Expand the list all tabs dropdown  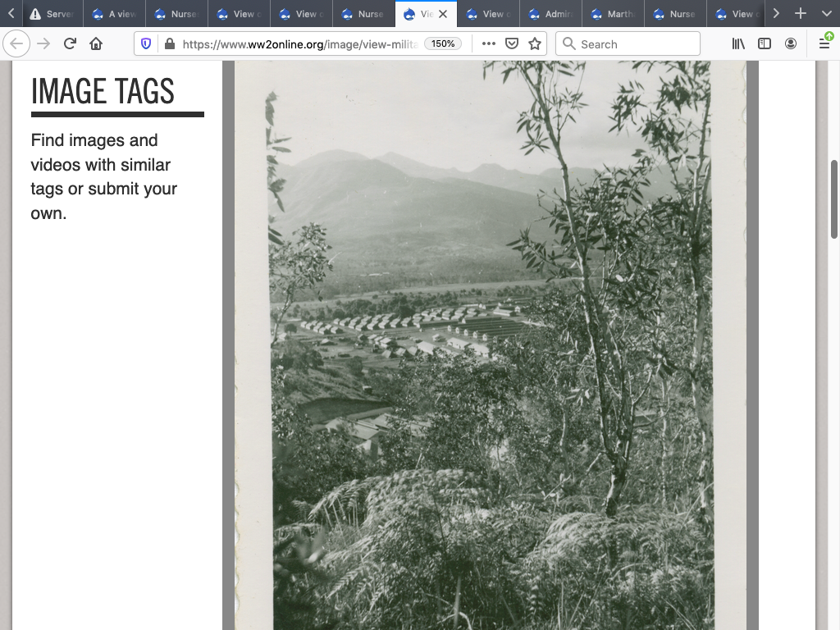click(x=826, y=13)
